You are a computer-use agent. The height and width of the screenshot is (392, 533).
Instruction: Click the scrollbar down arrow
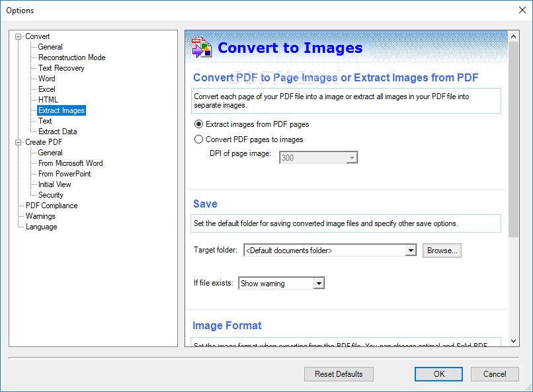513,340
